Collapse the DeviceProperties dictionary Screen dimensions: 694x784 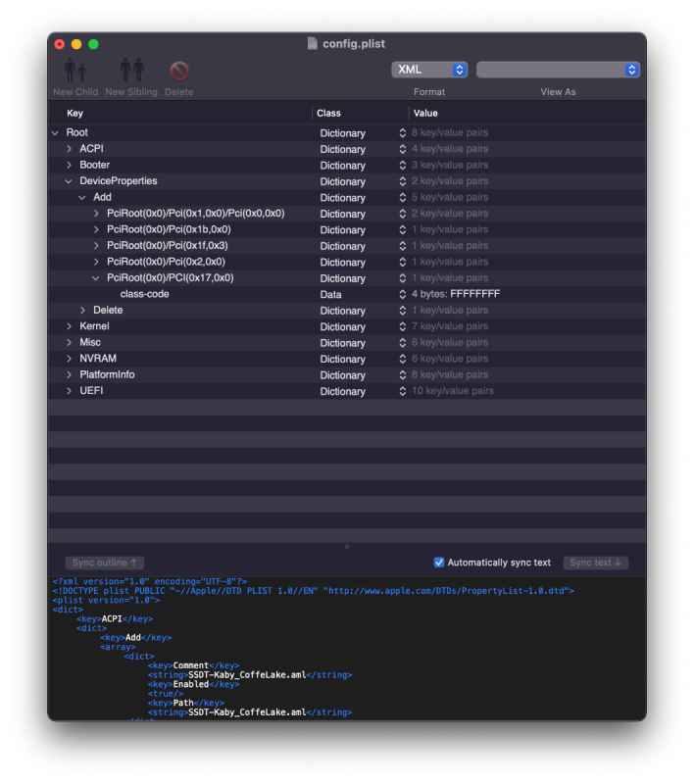70,181
